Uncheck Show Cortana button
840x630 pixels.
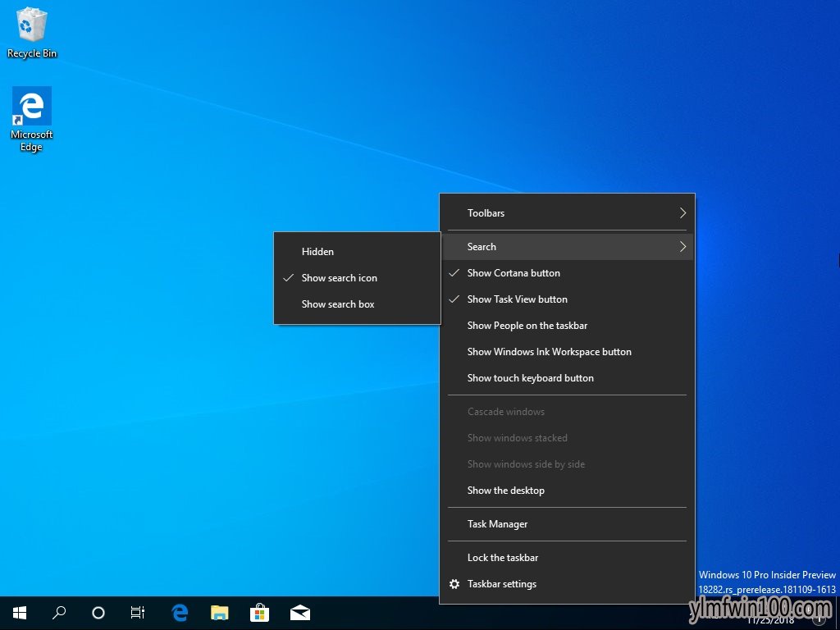568,272
